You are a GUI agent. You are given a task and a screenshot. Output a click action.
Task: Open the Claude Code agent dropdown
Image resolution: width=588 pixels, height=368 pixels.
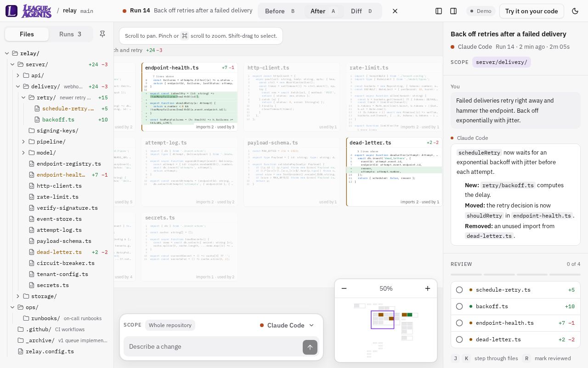click(287, 325)
